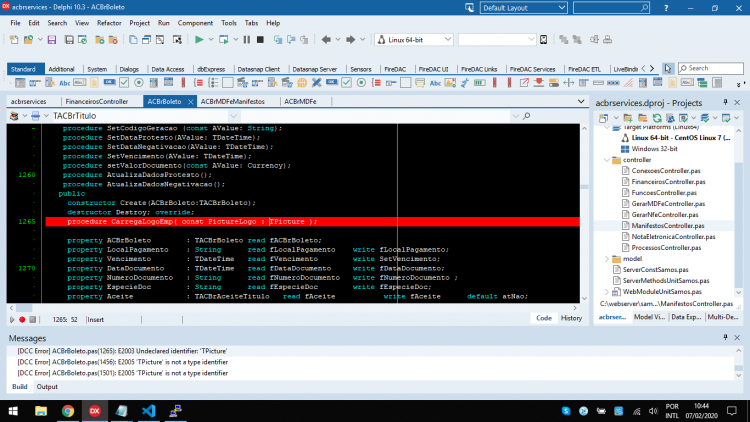The width and height of the screenshot is (750, 422).
Task: Collapse the controller folder node
Action: coord(607,160)
